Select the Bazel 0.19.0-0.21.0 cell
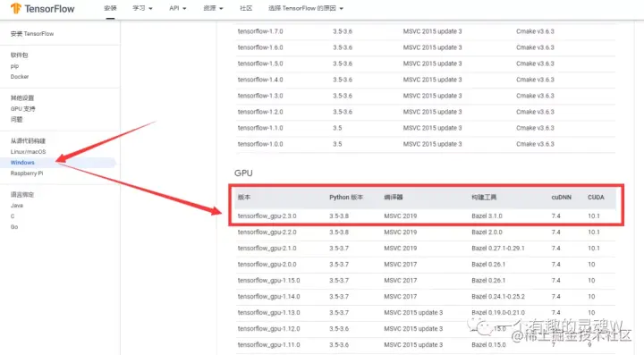 pos(498,313)
